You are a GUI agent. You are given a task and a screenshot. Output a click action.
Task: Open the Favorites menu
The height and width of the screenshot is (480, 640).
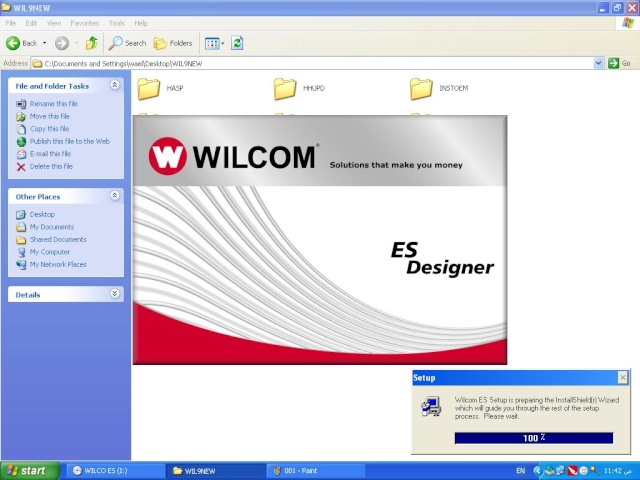point(84,23)
